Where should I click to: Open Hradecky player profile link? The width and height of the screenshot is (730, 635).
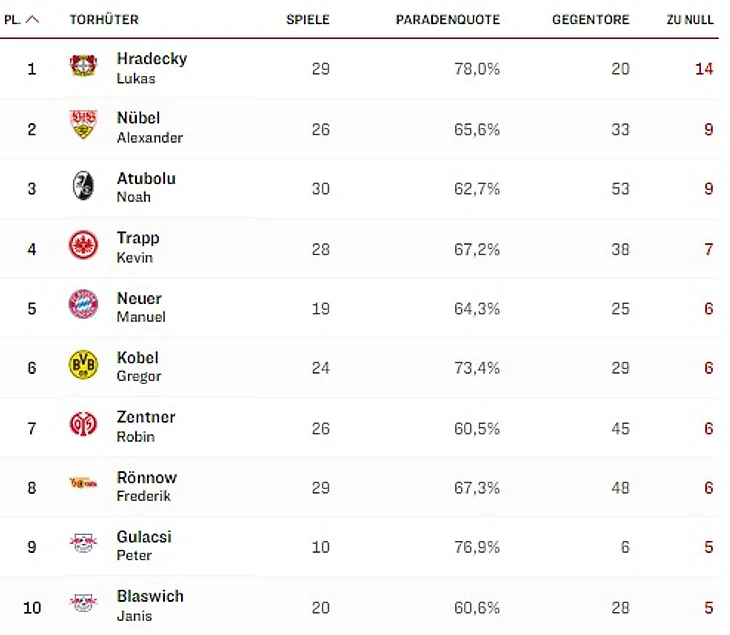pos(151,59)
